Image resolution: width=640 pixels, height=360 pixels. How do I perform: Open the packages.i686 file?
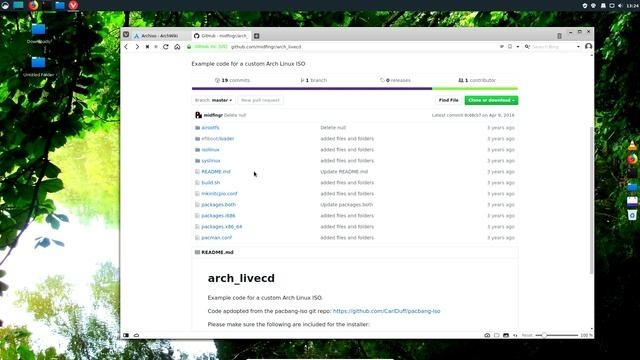pyautogui.click(x=218, y=216)
